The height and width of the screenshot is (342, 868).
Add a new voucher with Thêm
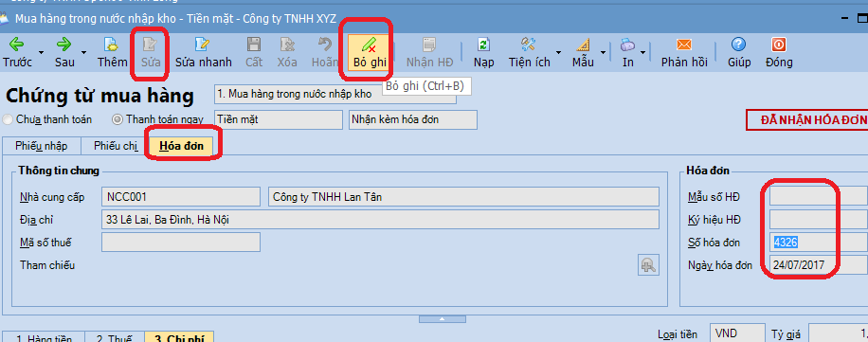click(x=113, y=52)
